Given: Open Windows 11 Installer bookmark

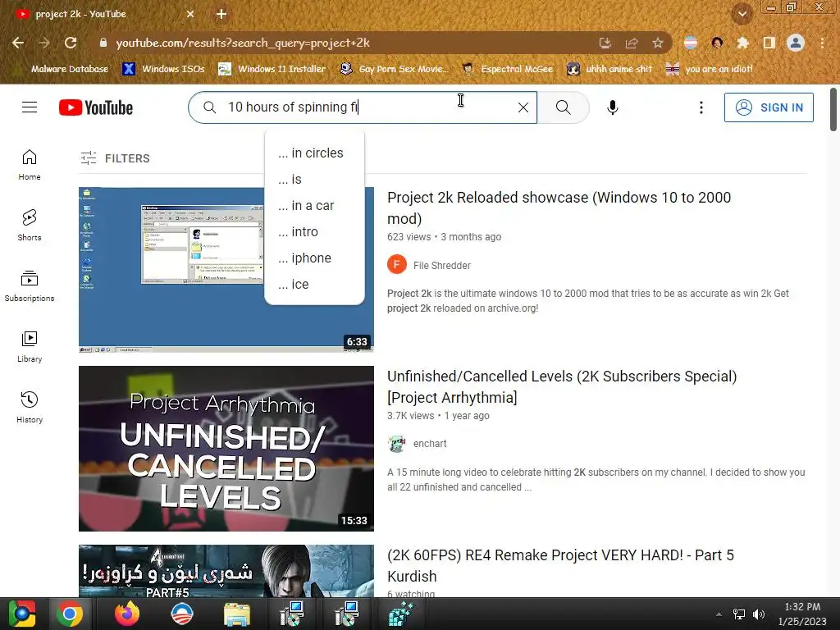Looking at the screenshot, I should [272, 69].
